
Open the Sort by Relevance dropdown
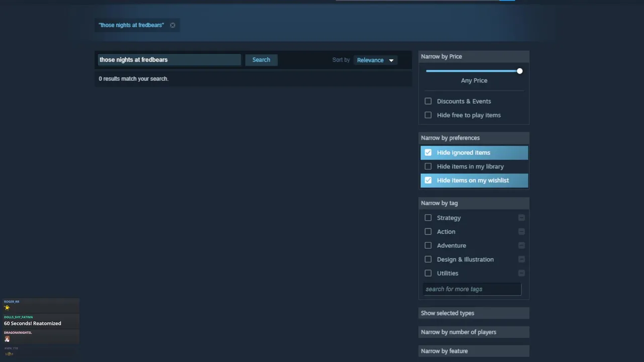(x=375, y=60)
